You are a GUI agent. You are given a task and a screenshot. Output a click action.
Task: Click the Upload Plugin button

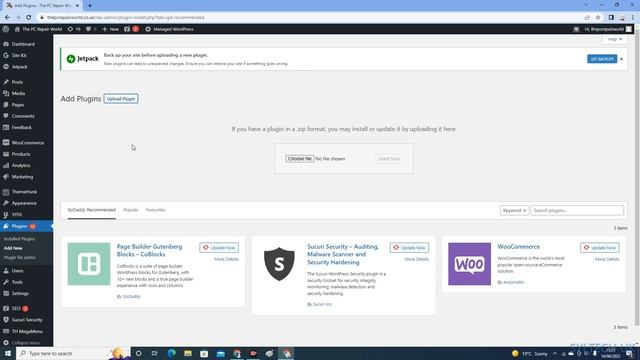tap(121, 99)
